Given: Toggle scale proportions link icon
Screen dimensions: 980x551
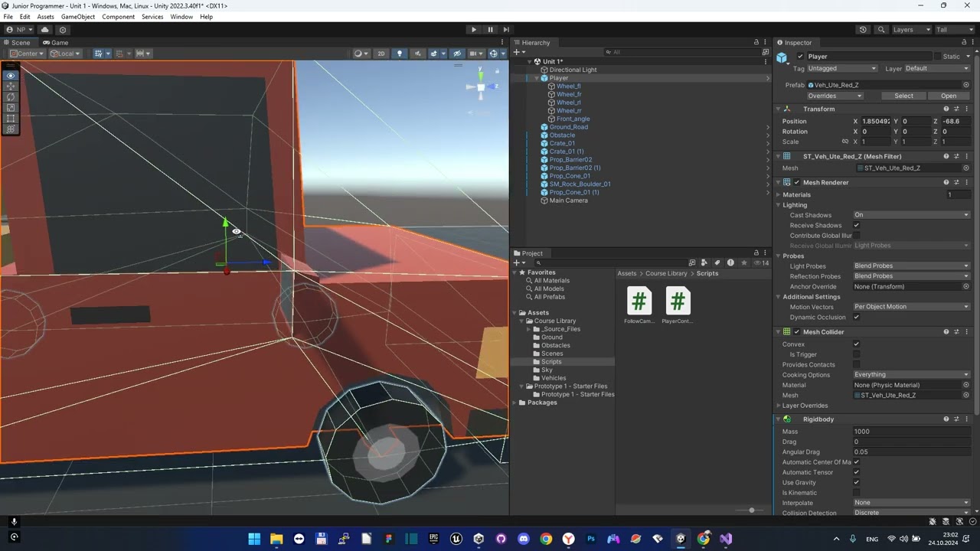Looking at the screenshot, I should point(845,142).
